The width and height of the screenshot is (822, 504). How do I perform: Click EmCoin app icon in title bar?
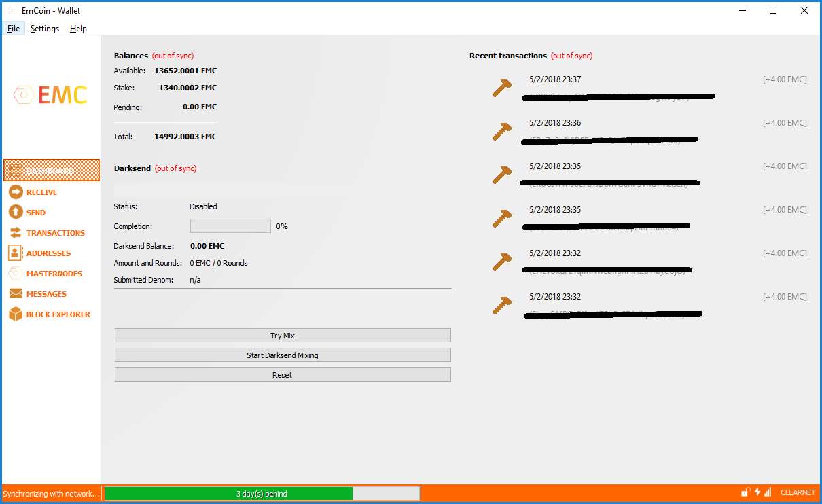(x=12, y=11)
